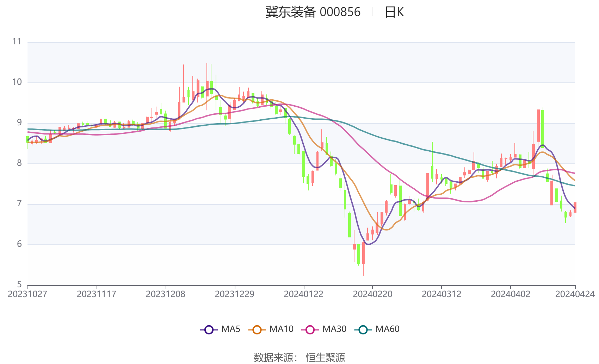599x364 pixels.
Task: Click y-axis price label 11
Action: pos(17,42)
